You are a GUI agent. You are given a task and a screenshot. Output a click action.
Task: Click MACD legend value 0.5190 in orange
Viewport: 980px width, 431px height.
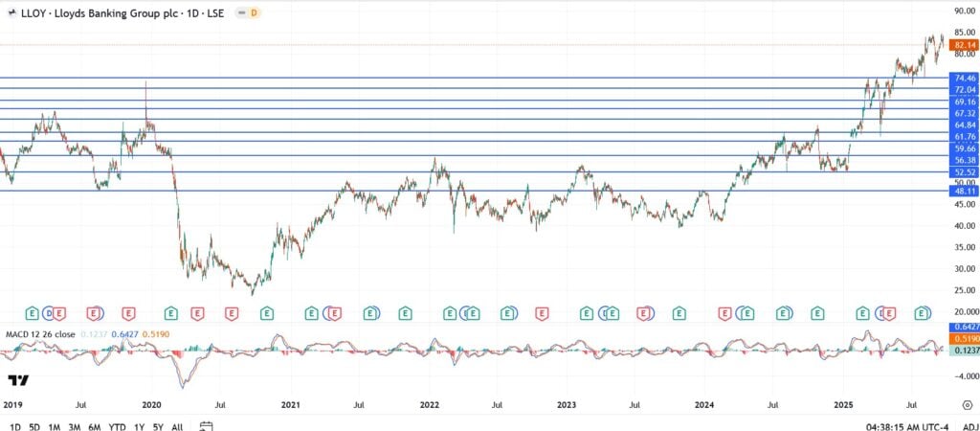[156, 334]
